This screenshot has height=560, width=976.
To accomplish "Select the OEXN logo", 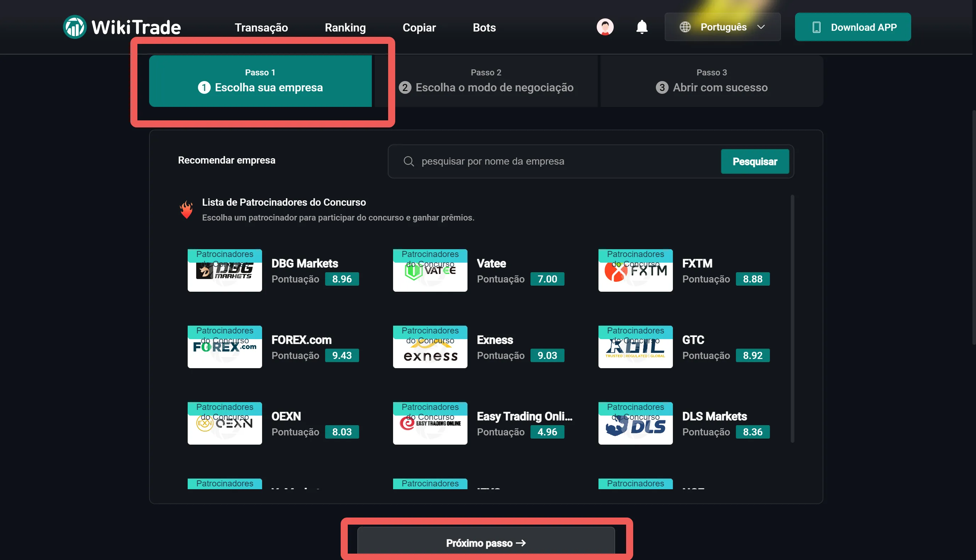I will pyautogui.click(x=225, y=423).
